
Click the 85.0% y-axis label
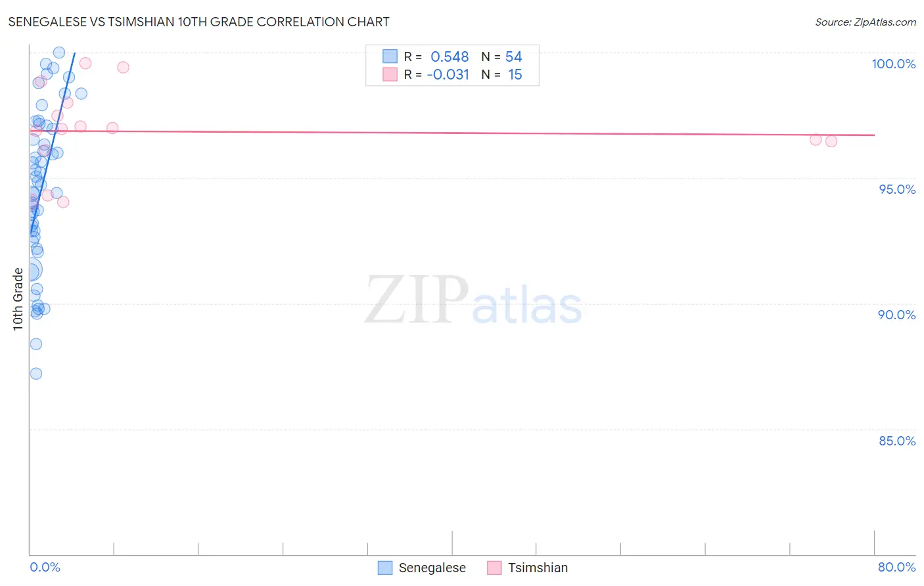pos(897,441)
